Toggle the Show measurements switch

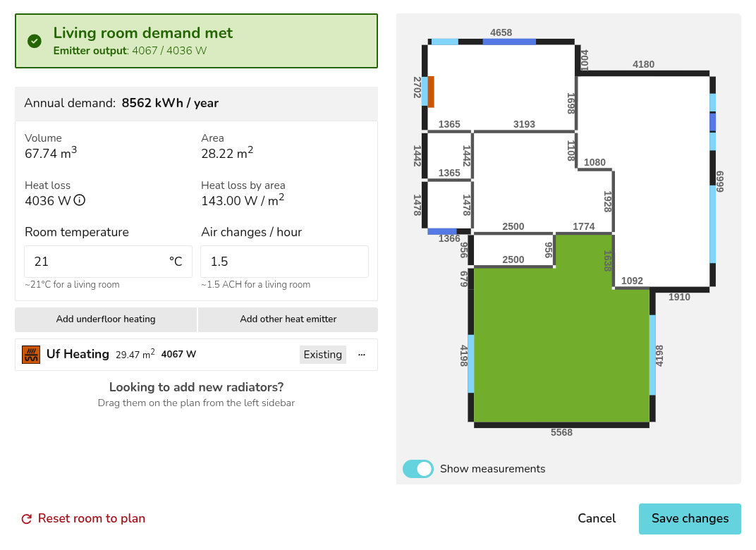418,469
